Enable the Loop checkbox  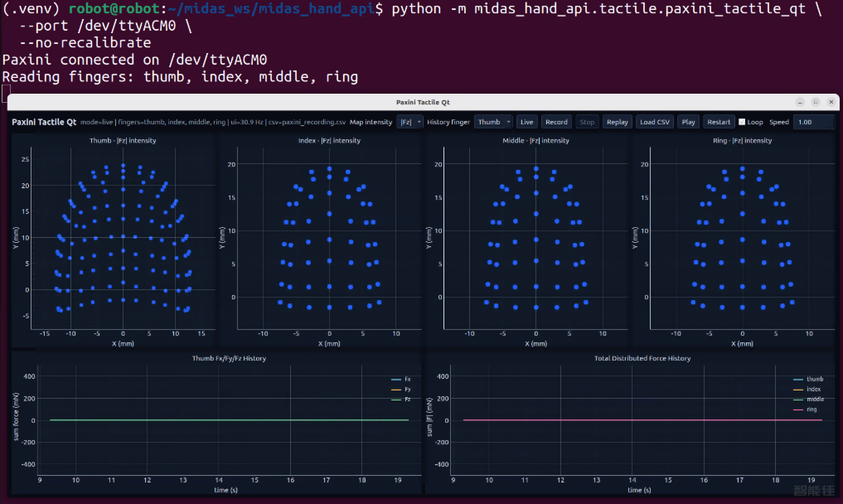742,122
